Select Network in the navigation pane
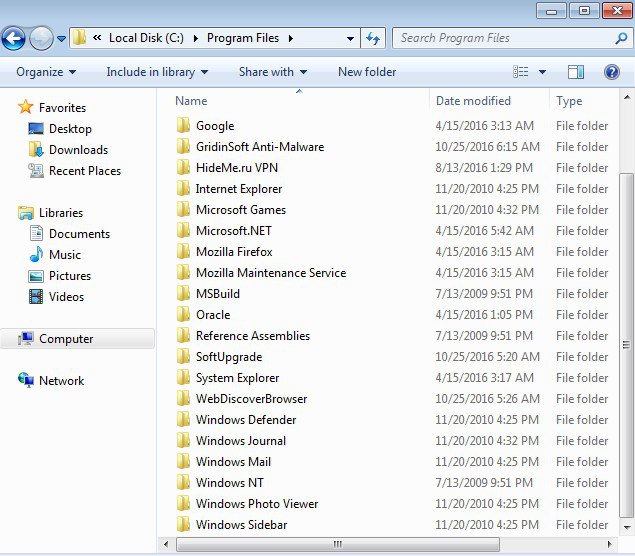 click(x=62, y=381)
